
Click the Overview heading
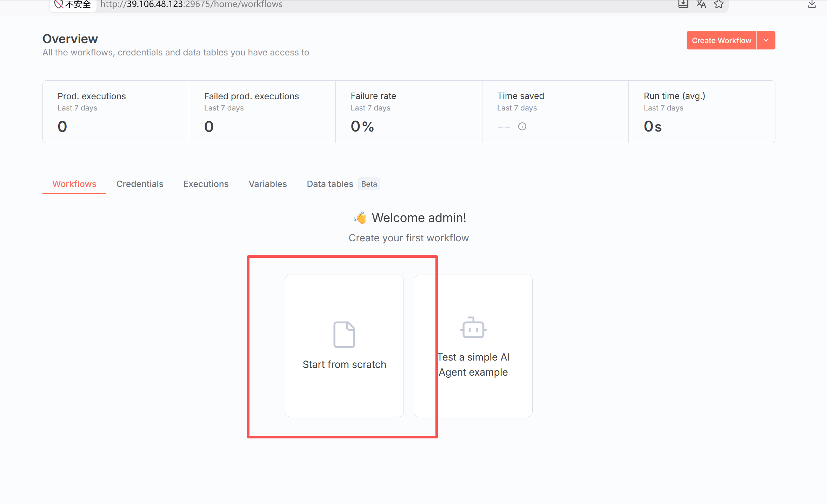click(x=70, y=39)
